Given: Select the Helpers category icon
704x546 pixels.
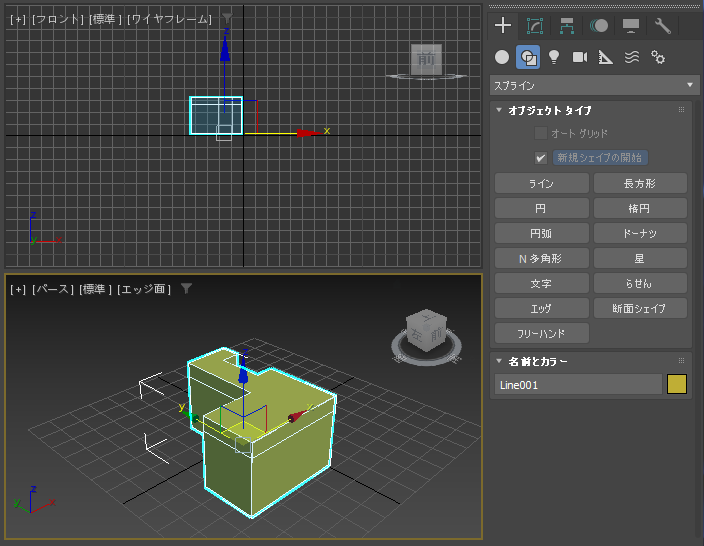Looking at the screenshot, I should 606,57.
